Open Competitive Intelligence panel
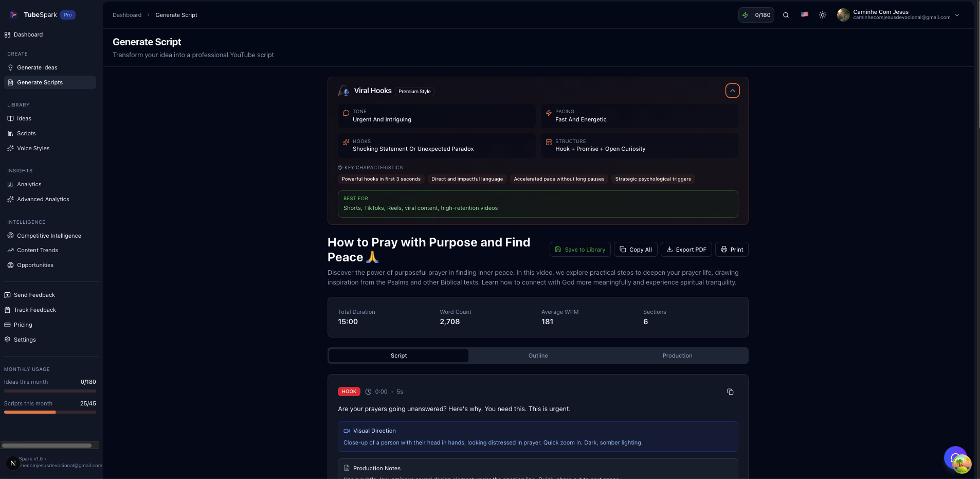This screenshot has width=980, height=479. 49,236
